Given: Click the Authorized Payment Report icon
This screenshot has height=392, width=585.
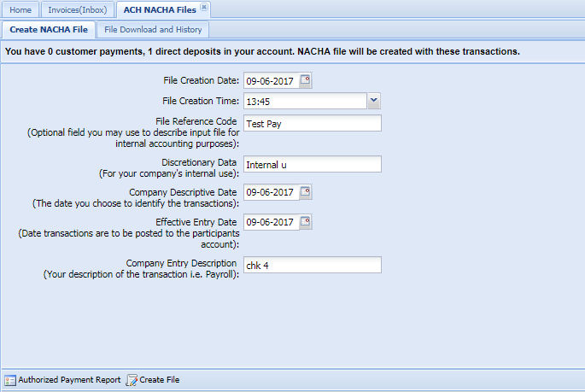Looking at the screenshot, I should (x=10, y=380).
